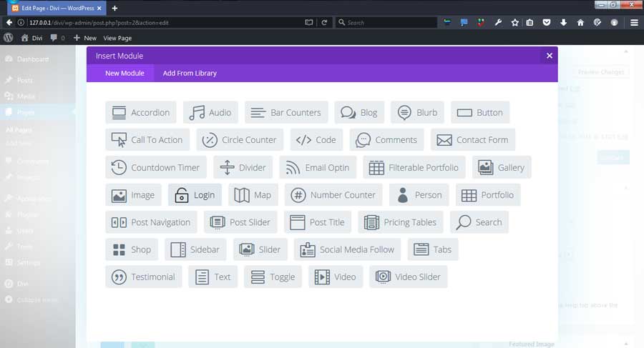The width and height of the screenshot is (644, 348).
Task: Open the Add From Library tab
Action: point(190,73)
